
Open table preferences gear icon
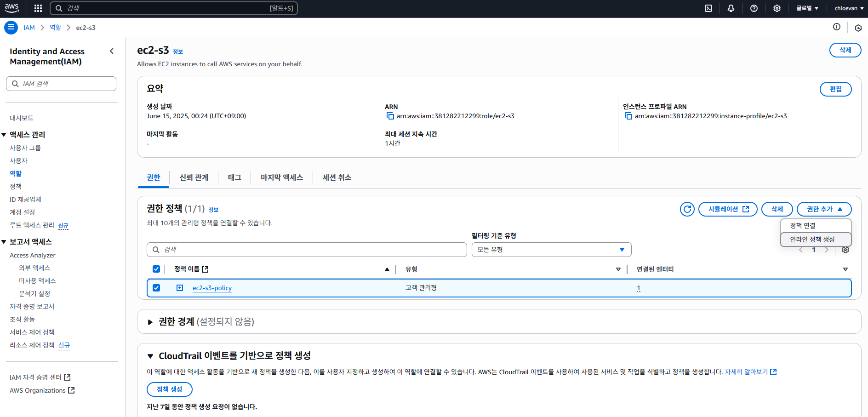pos(845,250)
